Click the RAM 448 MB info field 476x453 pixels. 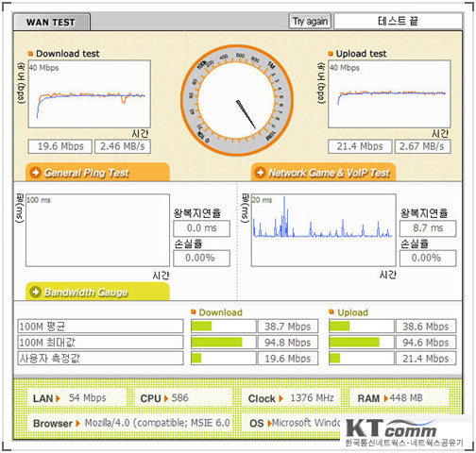tap(399, 398)
